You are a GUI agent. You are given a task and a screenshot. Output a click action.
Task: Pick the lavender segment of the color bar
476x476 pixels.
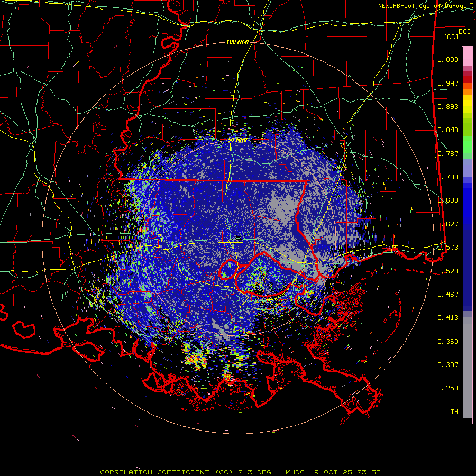[x=467, y=168]
